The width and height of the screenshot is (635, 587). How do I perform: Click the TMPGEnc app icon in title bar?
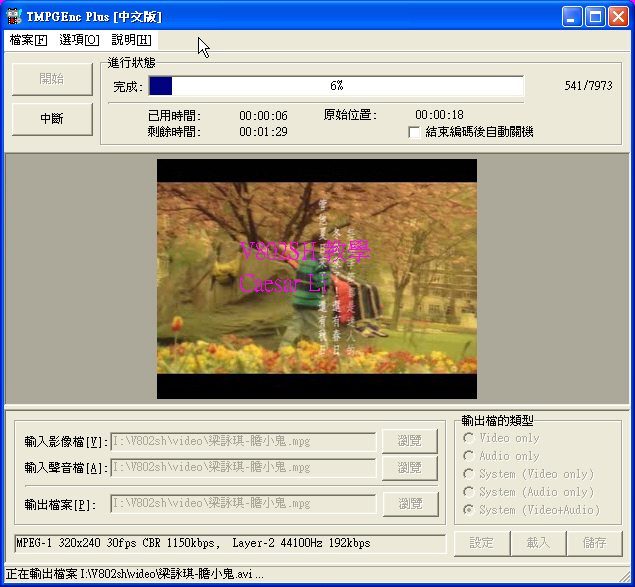point(14,17)
